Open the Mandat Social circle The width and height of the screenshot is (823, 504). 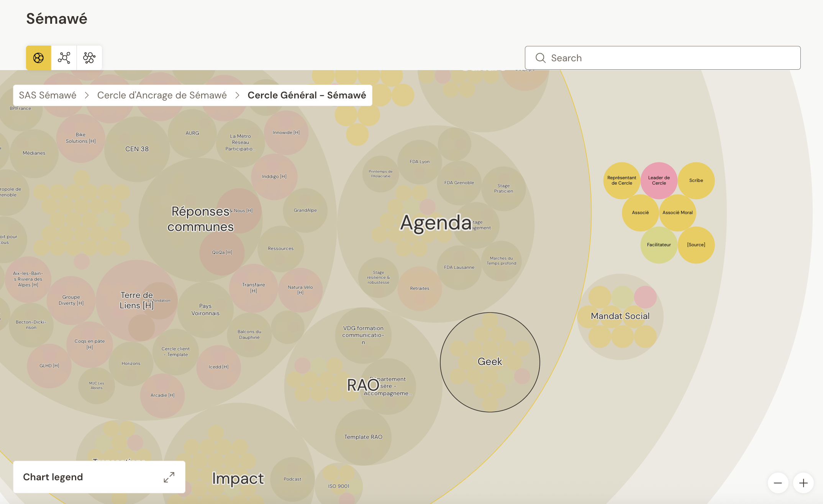click(x=620, y=316)
